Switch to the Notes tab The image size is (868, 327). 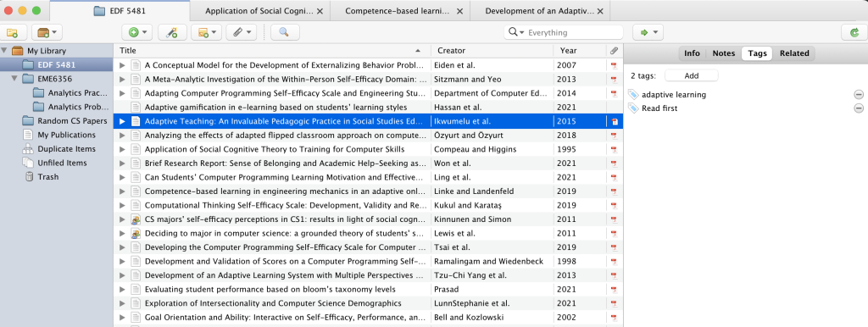(723, 53)
